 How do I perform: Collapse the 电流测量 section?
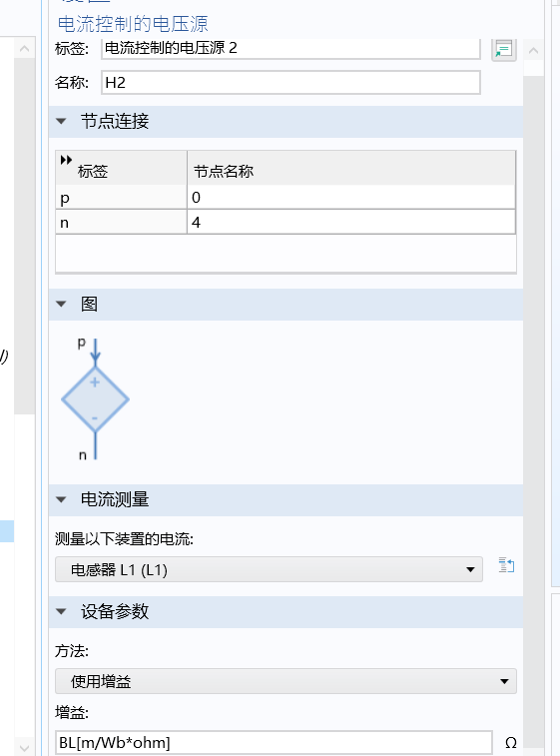(x=61, y=499)
